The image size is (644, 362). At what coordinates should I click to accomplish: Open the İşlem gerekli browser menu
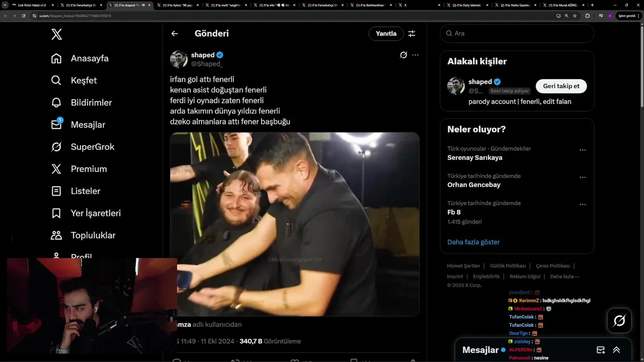[628, 16]
